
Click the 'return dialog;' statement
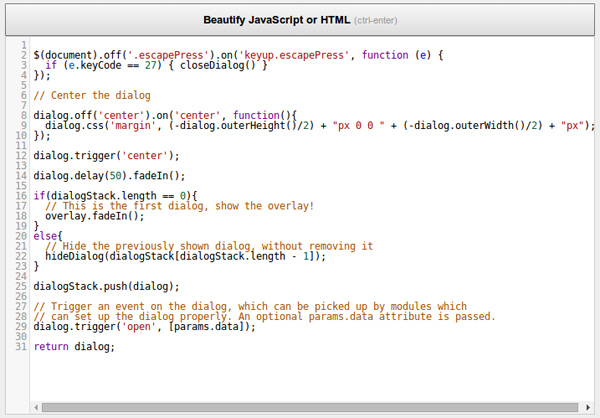(74, 346)
